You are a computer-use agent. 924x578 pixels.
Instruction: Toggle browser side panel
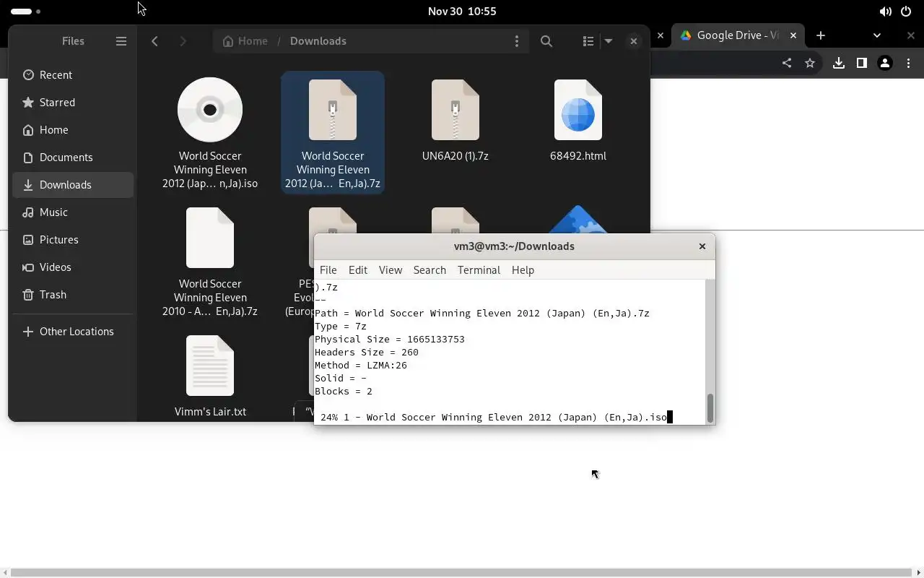pyautogui.click(x=862, y=63)
